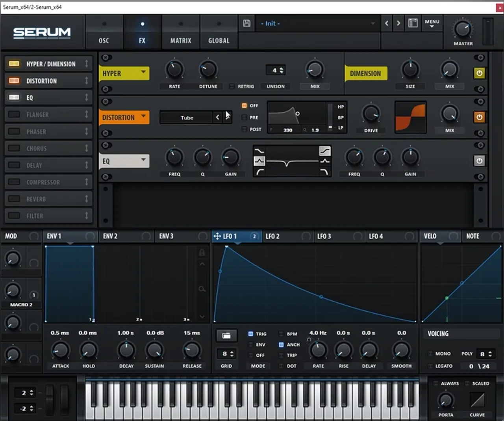Select high shelf EQ shape icon
504x421 pixels.
(x=325, y=151)
